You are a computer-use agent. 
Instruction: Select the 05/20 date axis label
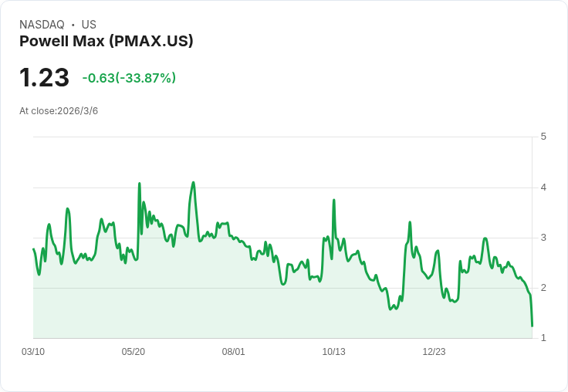point(134,352)
